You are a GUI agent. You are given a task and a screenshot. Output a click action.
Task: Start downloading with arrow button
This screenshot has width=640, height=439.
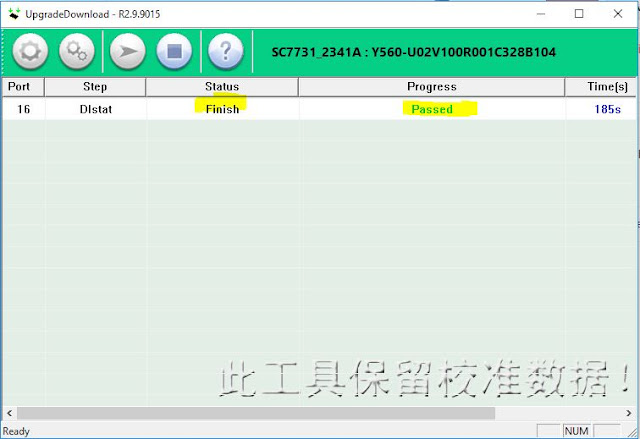(x=128, y=51)
